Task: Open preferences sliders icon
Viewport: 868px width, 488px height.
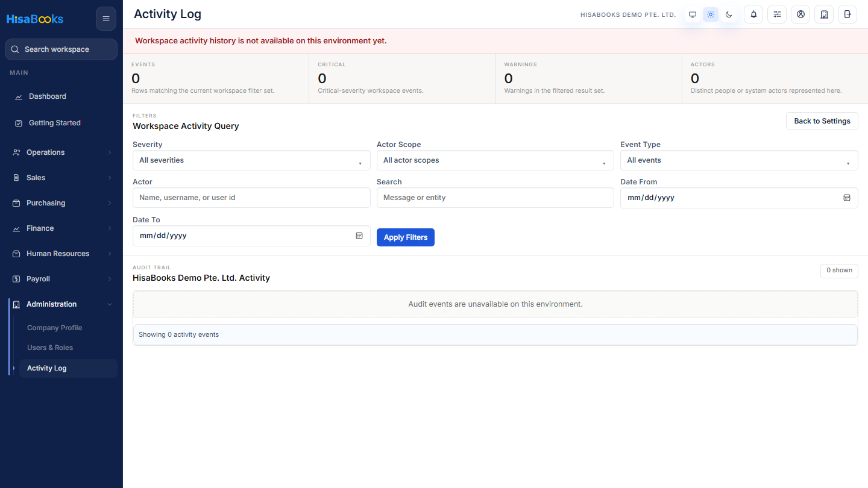Action: tap(777, 14)
